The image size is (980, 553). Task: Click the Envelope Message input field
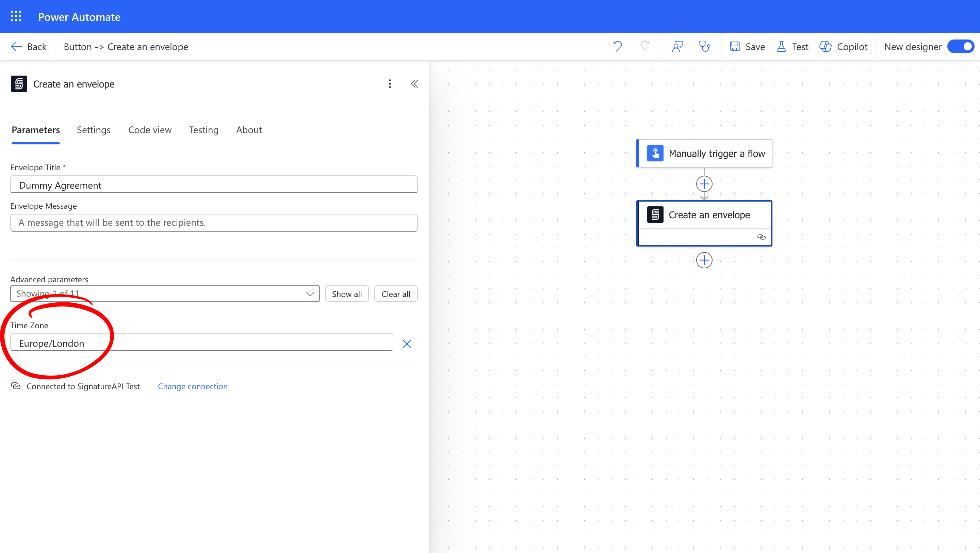pyautogui.click(x=214, y=223)
